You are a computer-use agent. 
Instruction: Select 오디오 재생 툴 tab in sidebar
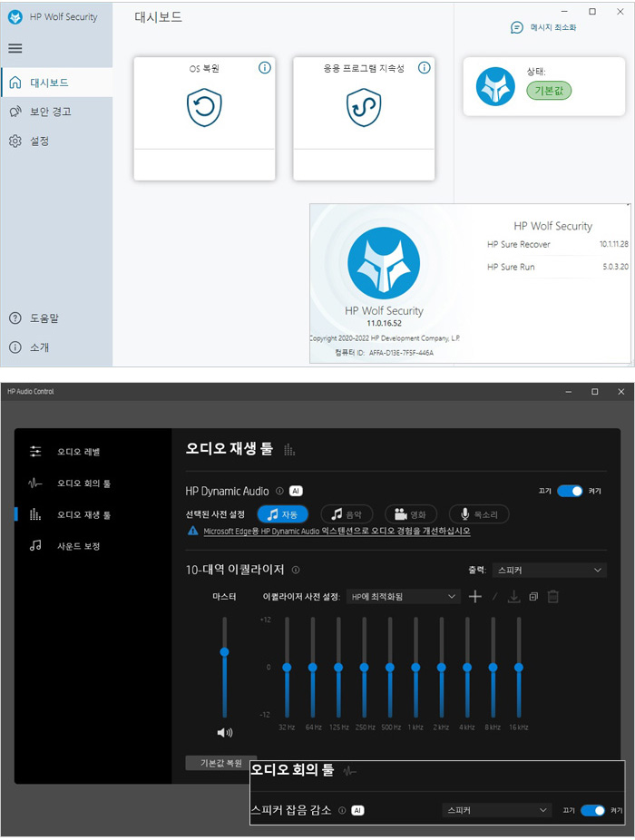84,515
